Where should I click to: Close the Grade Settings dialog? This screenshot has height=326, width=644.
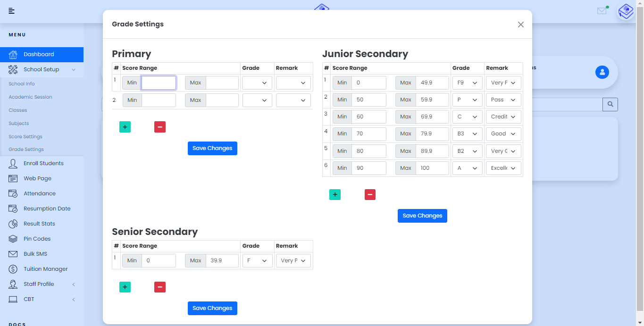[x=520, y=25]
